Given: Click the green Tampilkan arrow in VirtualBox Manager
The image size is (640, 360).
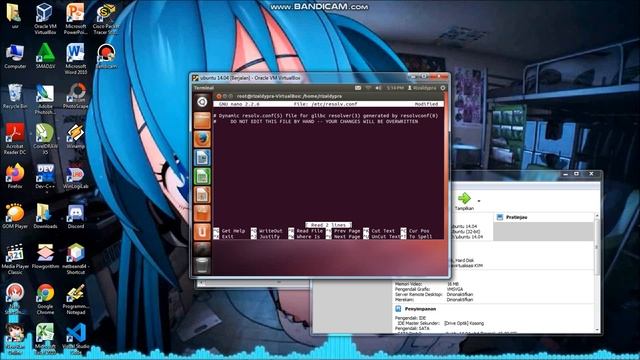Looking at the screenshot, I should [464, 199].
